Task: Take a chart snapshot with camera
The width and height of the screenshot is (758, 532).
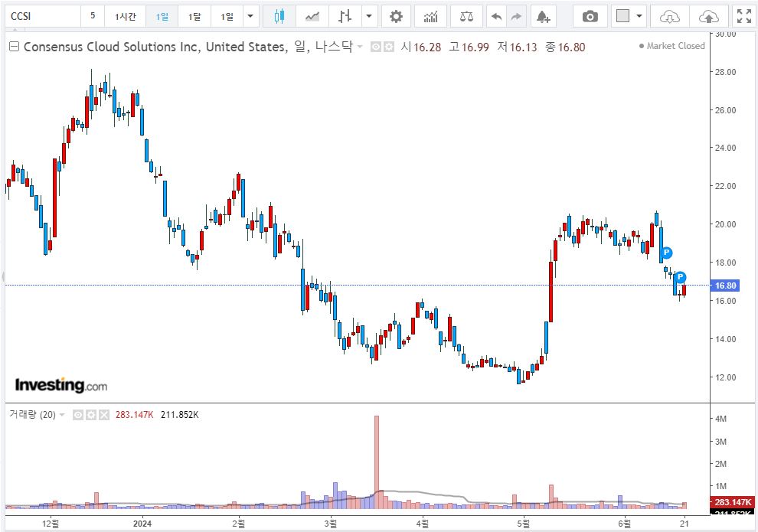Action: [x=590, y=16]
